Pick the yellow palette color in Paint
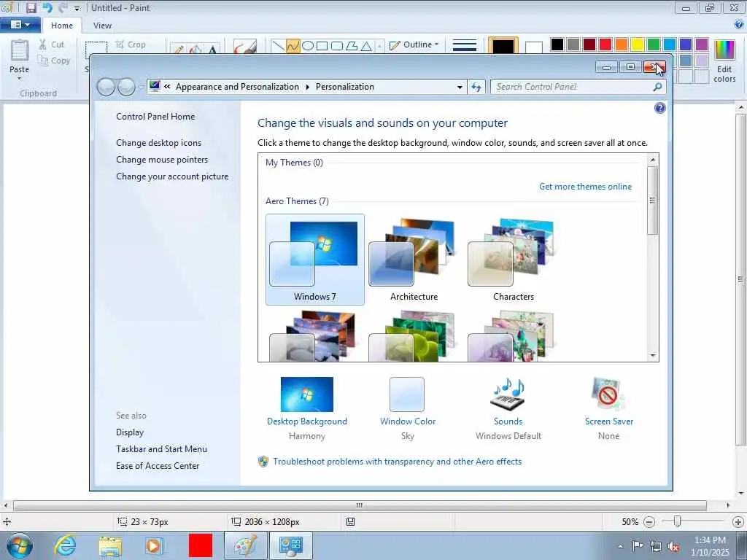 coord(638,44)
